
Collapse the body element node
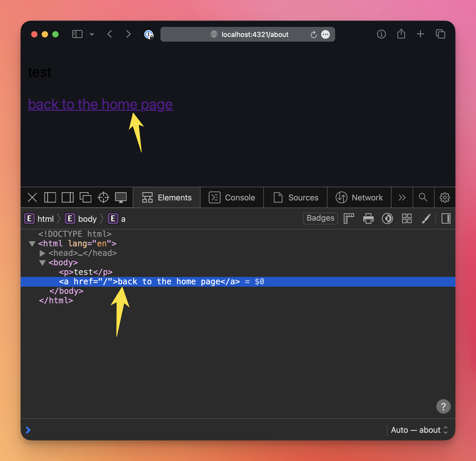click(x=42, y=263)
